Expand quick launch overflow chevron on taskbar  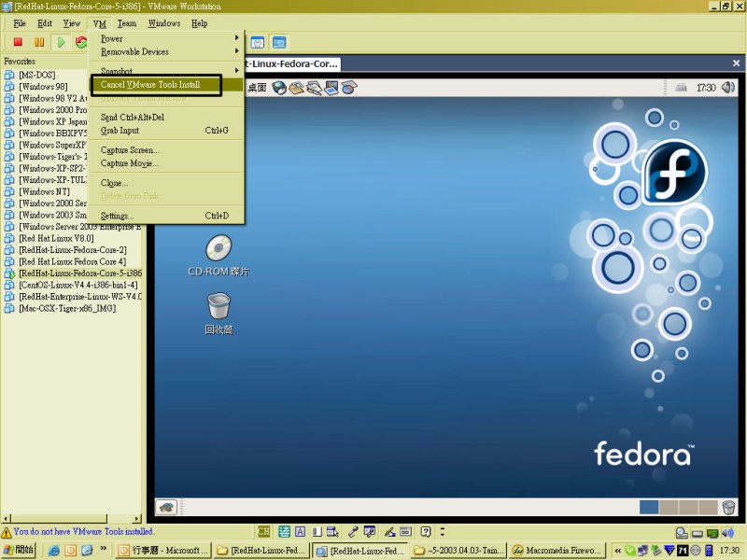pos(104,549)
